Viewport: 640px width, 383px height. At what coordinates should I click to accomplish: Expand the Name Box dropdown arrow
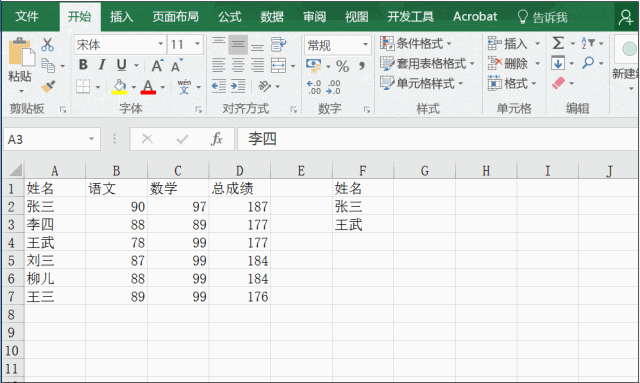[91, 139]
